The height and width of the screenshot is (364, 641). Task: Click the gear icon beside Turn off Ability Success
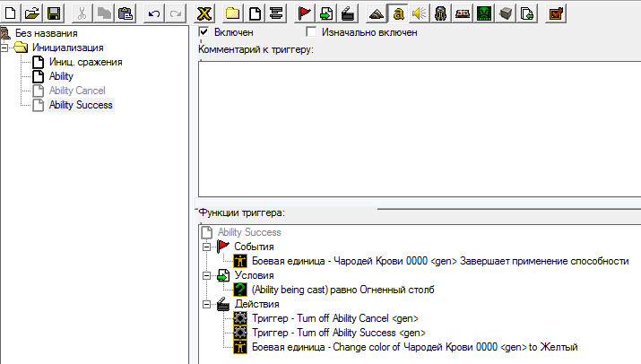tap(240, 333)
